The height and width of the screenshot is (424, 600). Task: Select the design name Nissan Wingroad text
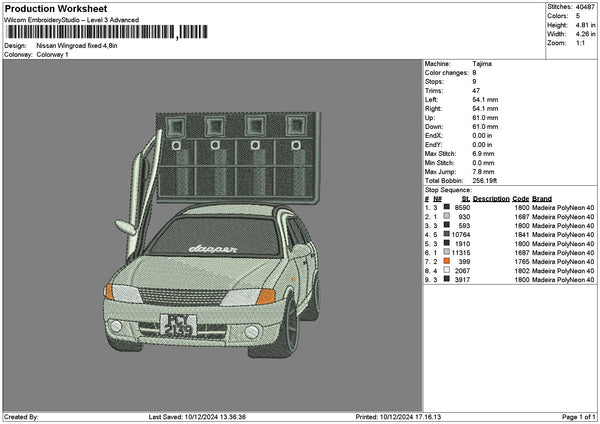pos(77,46)
